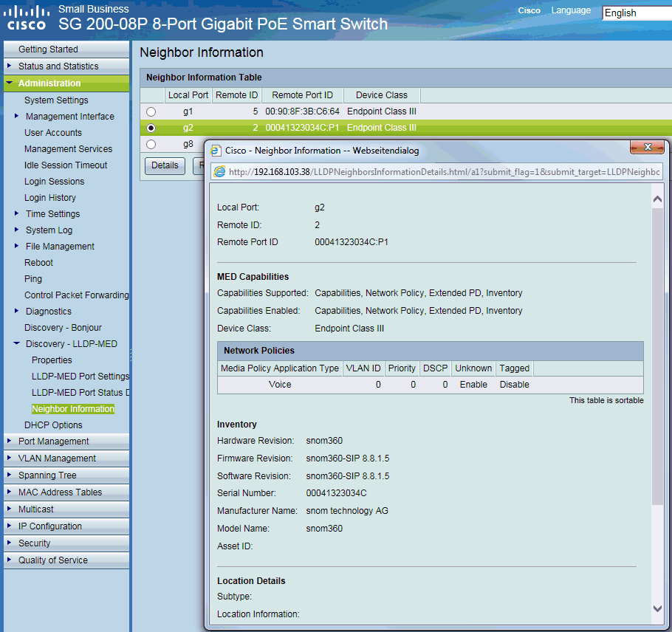Open the Language selection dropdown
The image size is (672, 632).
(x=637, y=13)
